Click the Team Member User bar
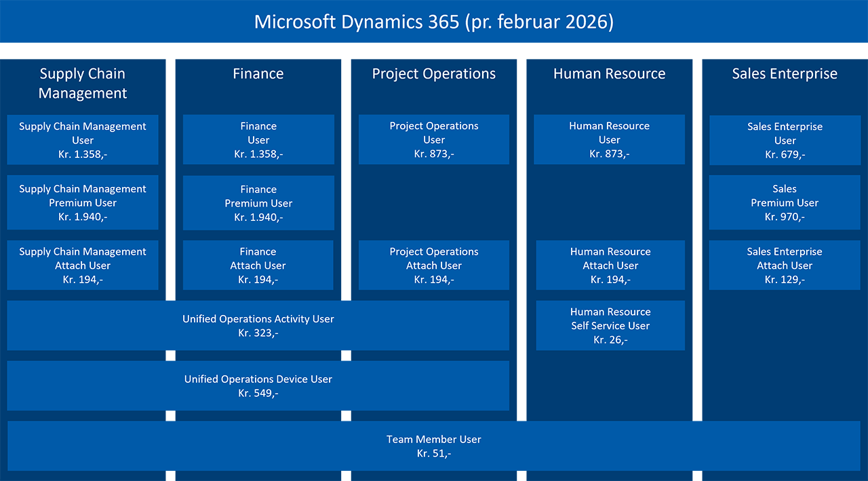 click(434, 446)
